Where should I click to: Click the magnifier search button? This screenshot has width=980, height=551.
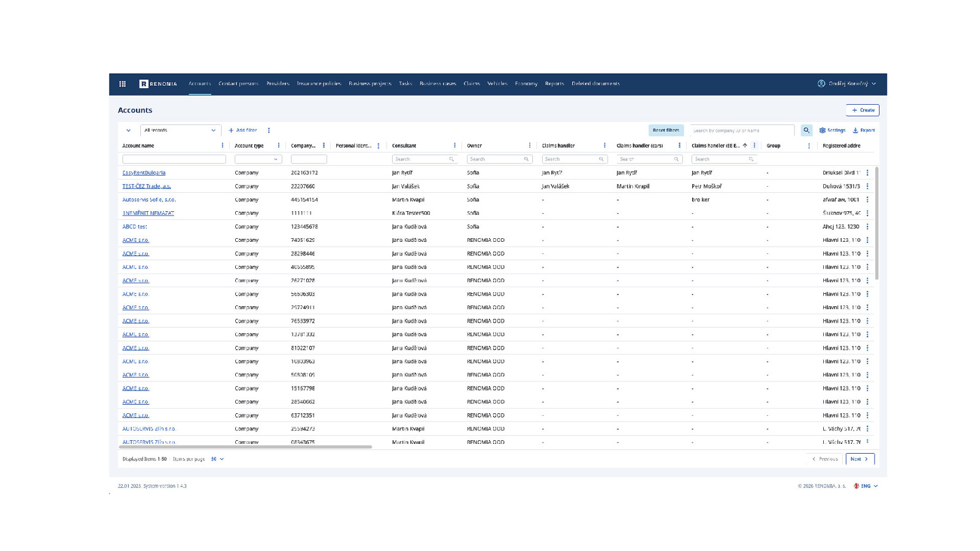806,130
